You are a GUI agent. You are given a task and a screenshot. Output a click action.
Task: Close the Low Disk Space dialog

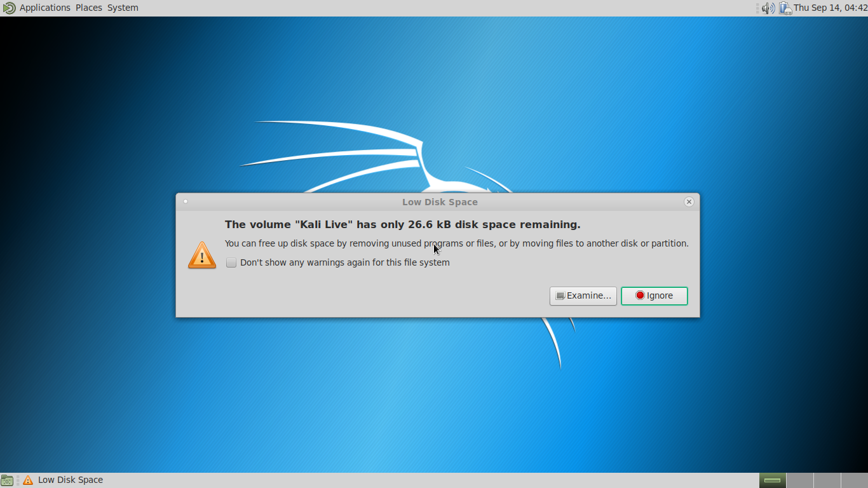pos(689,201)
